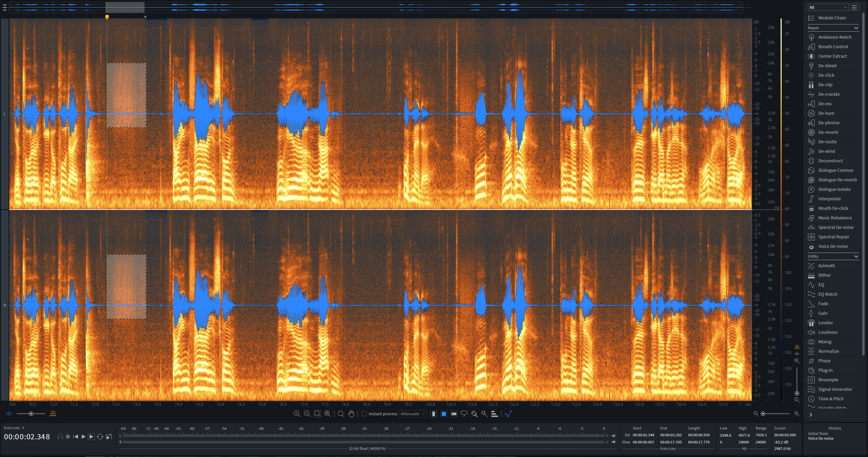
Task: Enable the Instant process checkbox
Action: tap(364, 414)
